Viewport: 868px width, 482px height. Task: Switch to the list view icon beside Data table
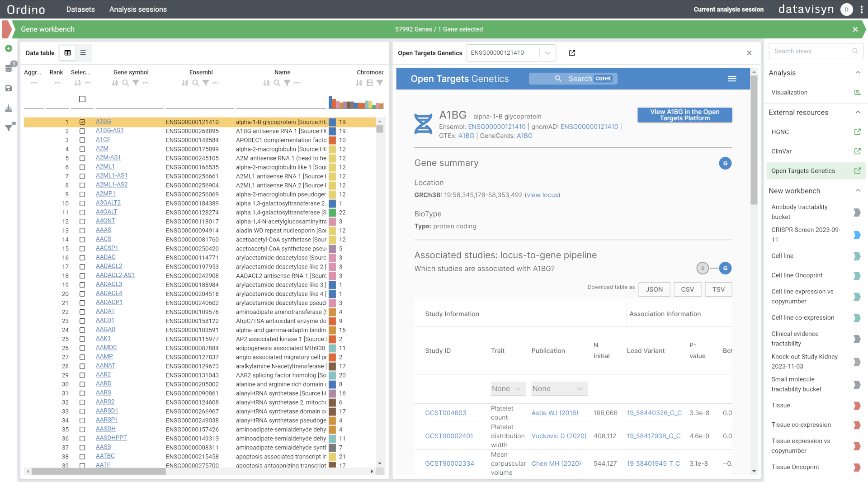pyautogui.click(x=83, y=53)
